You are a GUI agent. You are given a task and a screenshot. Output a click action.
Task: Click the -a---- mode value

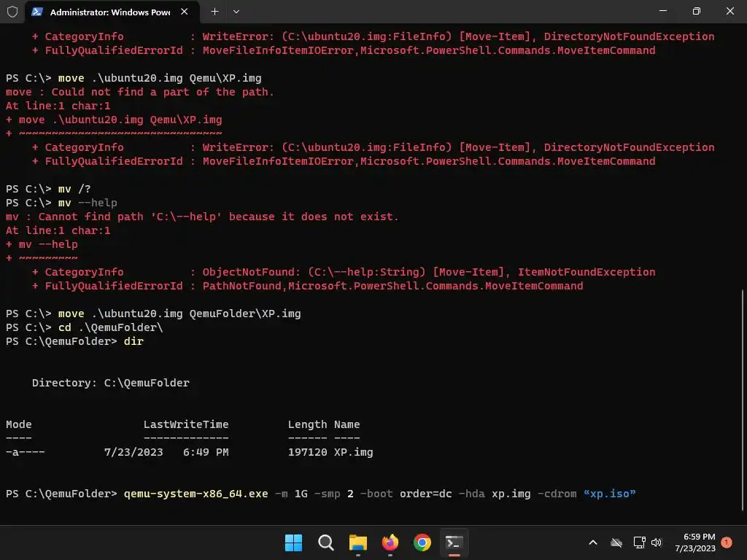click(26, 452)
